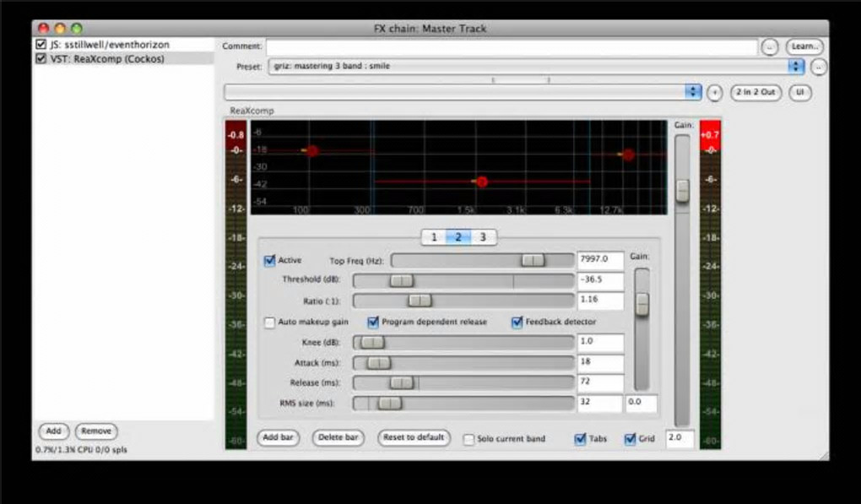Click the Add bar button
Image resolution: width=861 pixels, height=504 pixels.
(278, 438)
